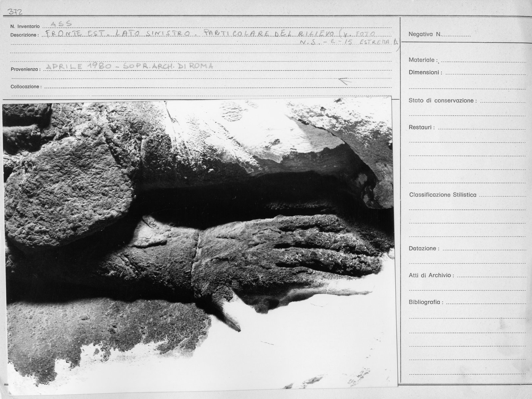Click the 'Datazione :' label
The width and height of the screenshot is (532, 399).
click(x=424, y=248)
